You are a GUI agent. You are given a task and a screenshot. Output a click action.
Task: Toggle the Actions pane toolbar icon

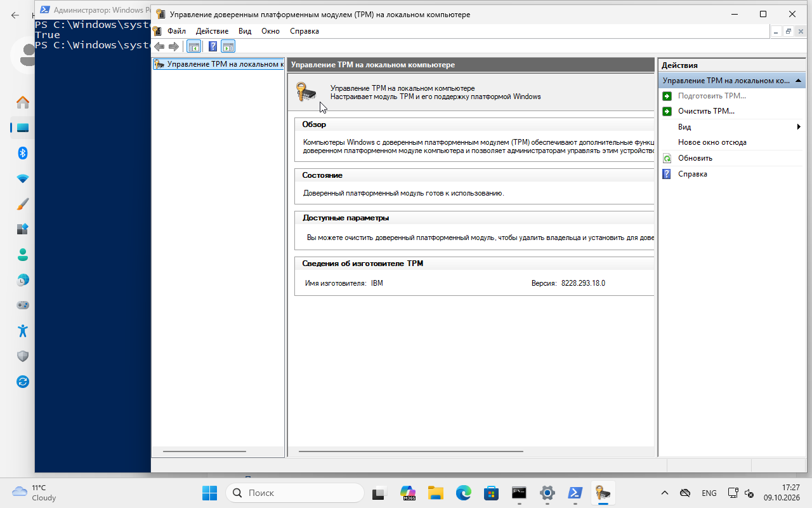pos(228,46)
